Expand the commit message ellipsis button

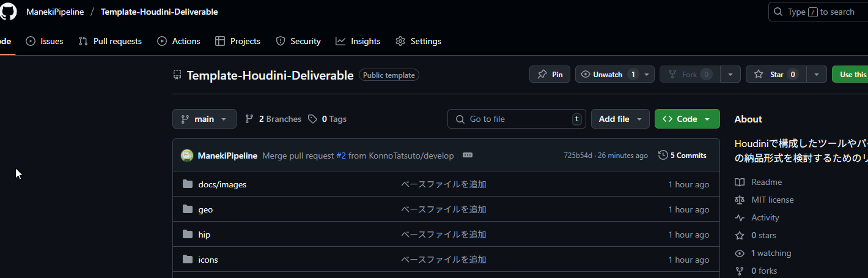click(x=468, y=156)
